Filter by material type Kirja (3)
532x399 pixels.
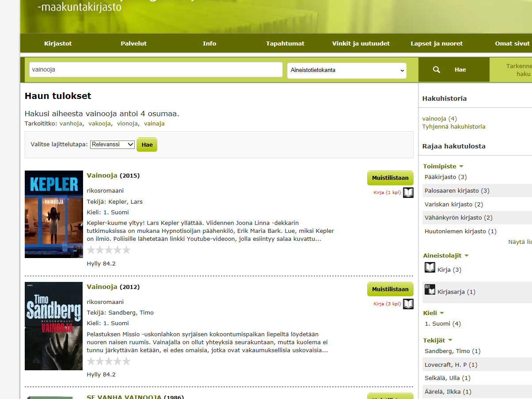pyautogui.click(x=449, y=270)
